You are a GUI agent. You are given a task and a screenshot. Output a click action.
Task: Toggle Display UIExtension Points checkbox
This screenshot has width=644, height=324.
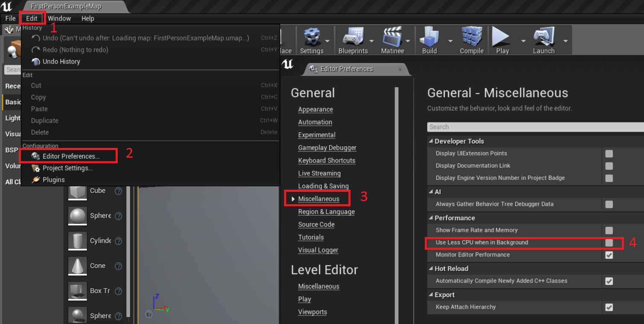pos(609,153)
